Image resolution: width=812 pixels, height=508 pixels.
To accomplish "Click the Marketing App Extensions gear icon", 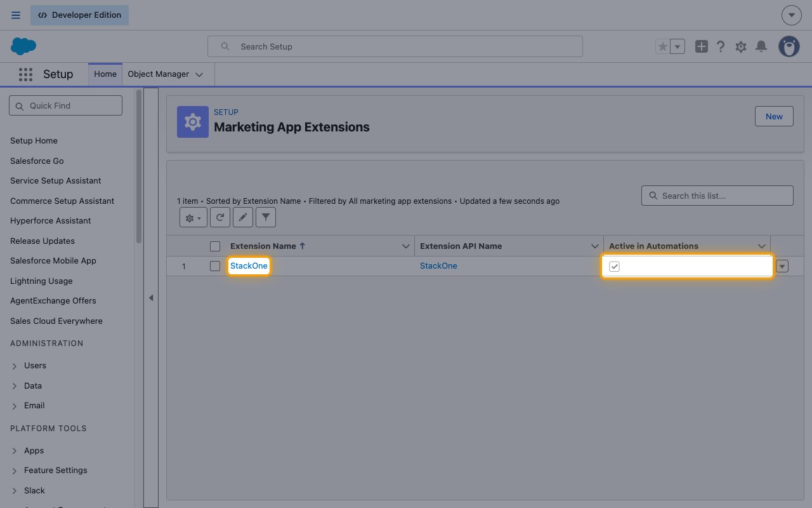I will tap(193, 122).
